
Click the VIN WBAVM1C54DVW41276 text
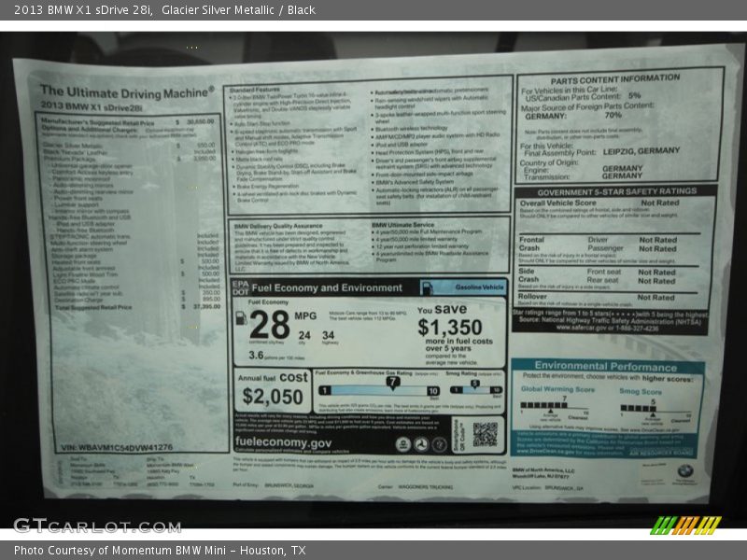click(117, 448)
